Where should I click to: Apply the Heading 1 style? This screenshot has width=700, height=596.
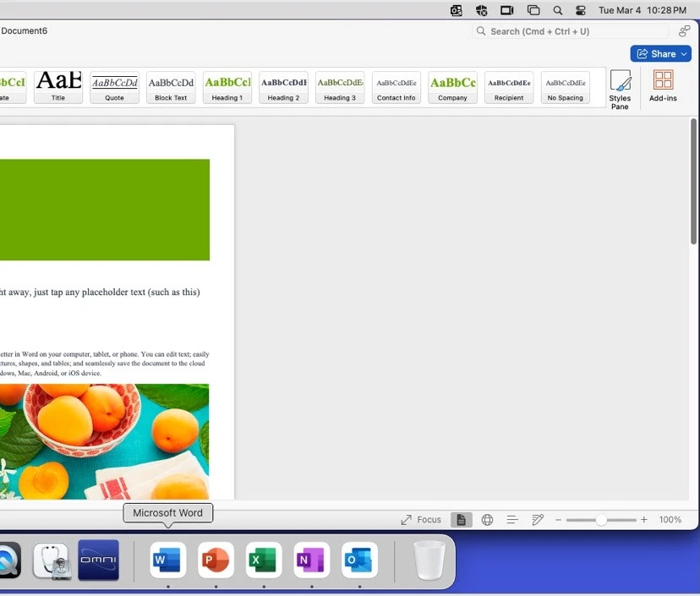(227, 87)
